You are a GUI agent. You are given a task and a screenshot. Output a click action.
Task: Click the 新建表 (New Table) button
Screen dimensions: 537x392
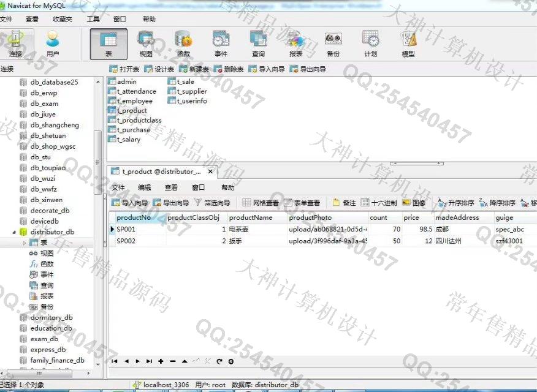[x=194, y=69]
